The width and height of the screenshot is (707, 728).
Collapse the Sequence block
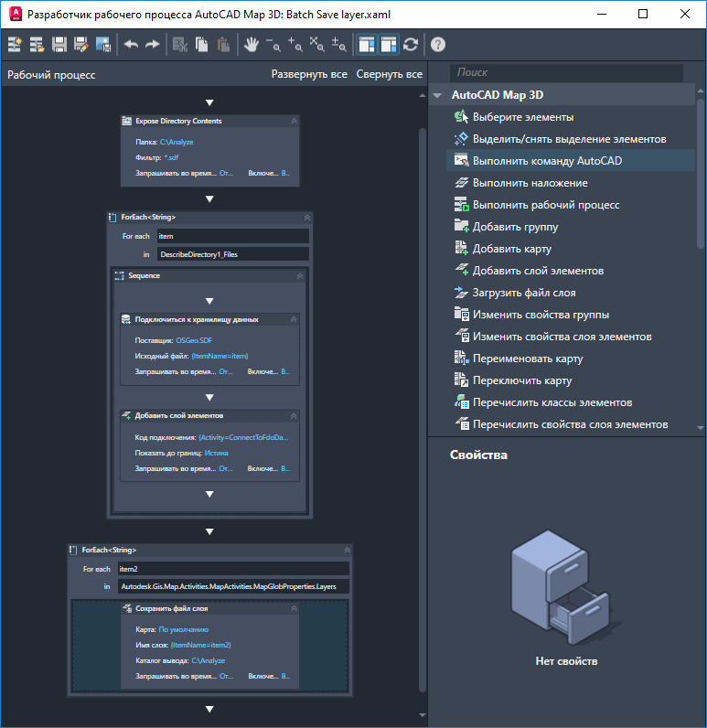[300, 276]
